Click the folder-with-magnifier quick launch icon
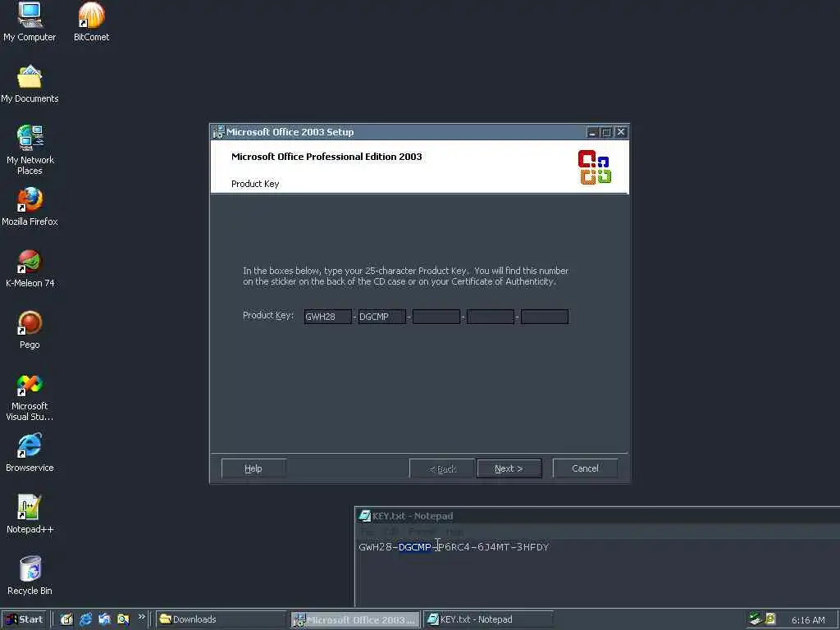Viewport: 840px width, 630px height. (x=123, y=619)
